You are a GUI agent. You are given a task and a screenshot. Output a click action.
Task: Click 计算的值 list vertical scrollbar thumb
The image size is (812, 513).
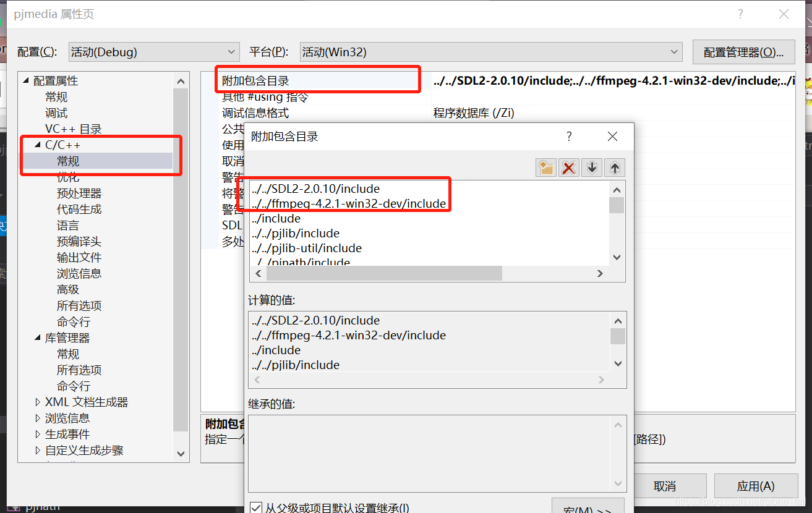tap(618, 336)
